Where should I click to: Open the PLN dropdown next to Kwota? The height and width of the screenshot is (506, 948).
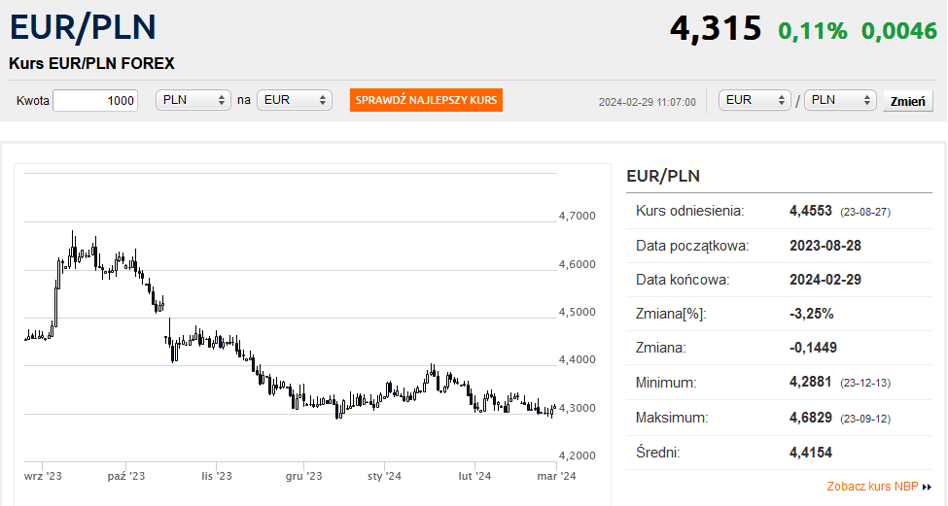pyautogui.click(x=194, y=100)
